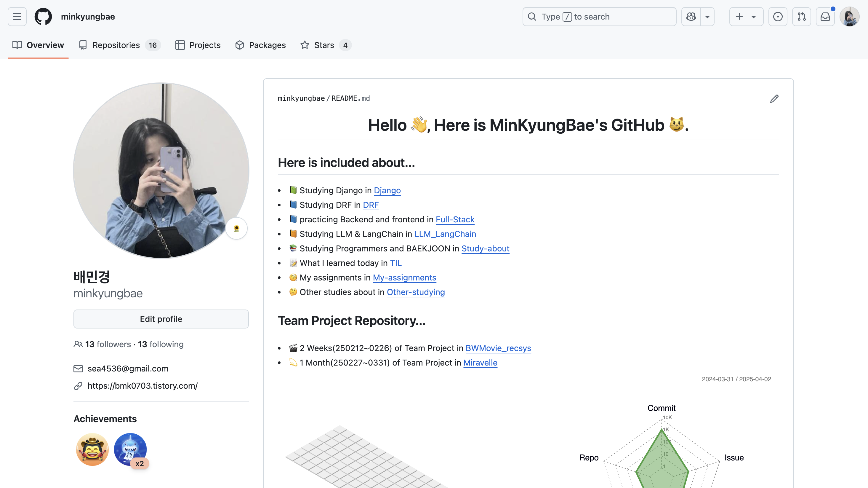Open the hamburger navigation menu
Viewport: 868px width, 488px height.
tap(17, 17)
